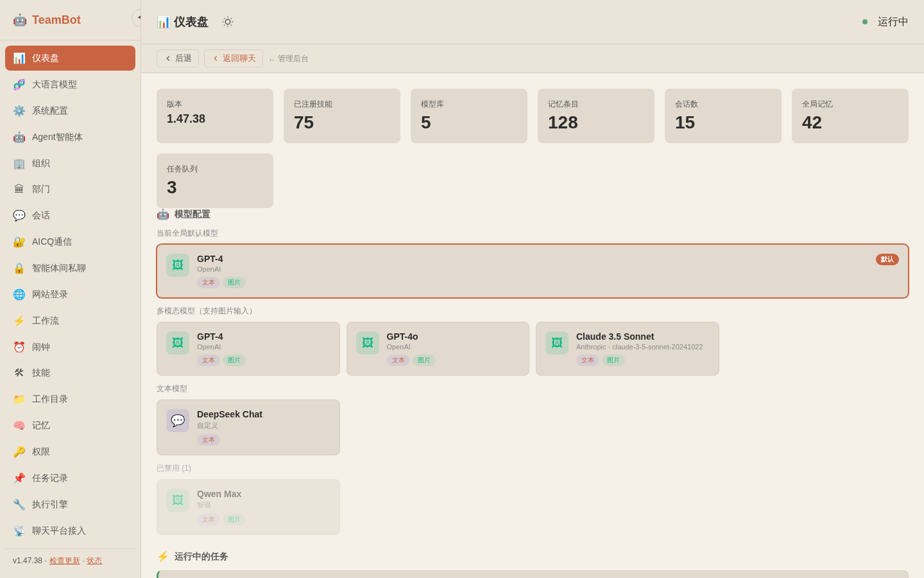This screenshot has width=924, height=578.
Task: Click the 工作流 lightning icon
Action: click(19, 320)
